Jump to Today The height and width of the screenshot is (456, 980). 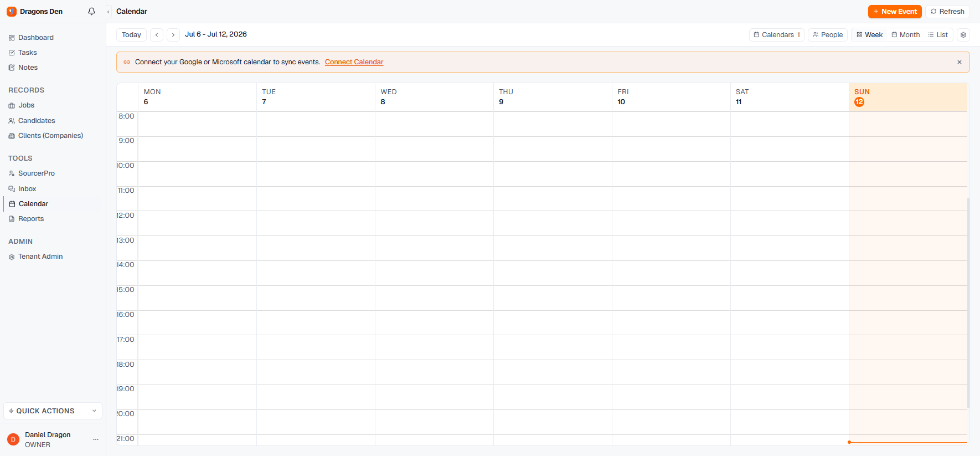(x=131, y=34)
